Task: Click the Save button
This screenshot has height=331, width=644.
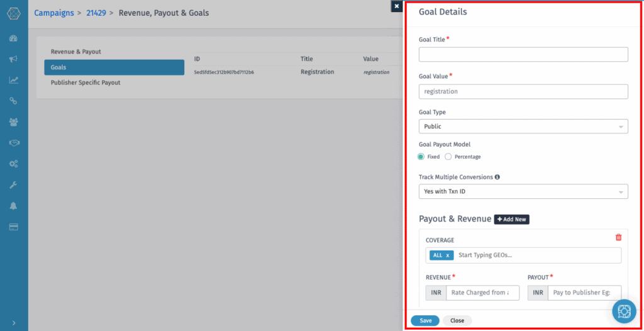Action: pyautogui.click(x=426, y=320)
